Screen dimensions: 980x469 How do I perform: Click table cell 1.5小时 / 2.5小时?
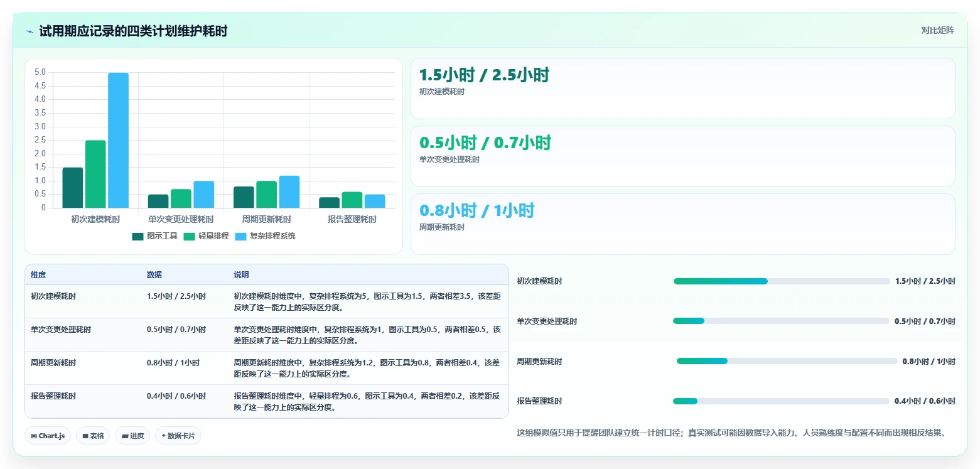click(x=176, y=296)
